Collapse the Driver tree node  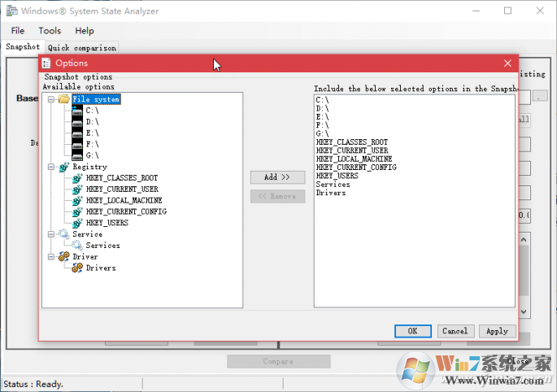(51, 257)
